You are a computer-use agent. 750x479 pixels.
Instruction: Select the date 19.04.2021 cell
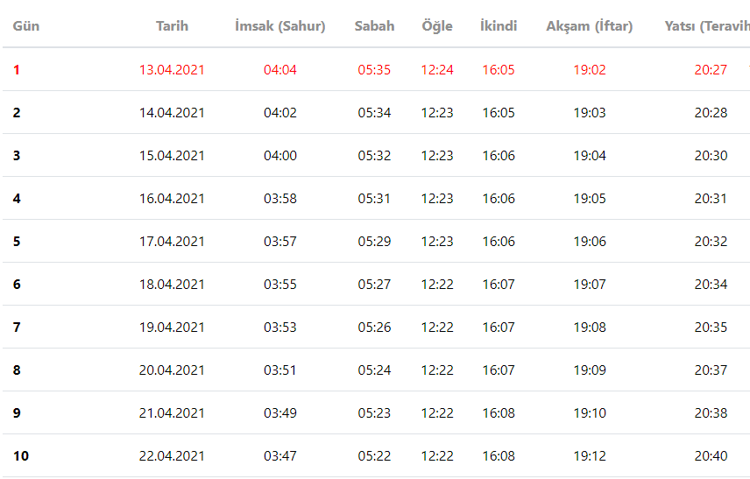(172, 327)
